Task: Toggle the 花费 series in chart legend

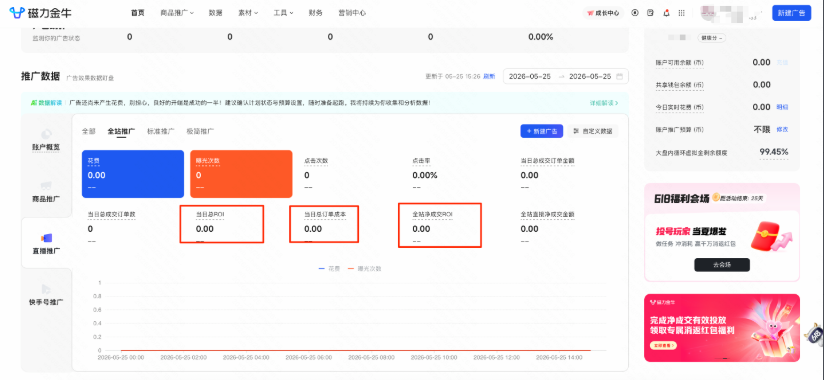Action: 329,268
